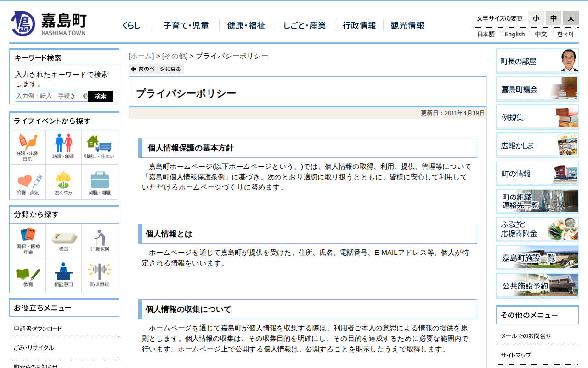Open the くらし navigation menu
Viewport: 588px width, 368px height.
(131, 26)
